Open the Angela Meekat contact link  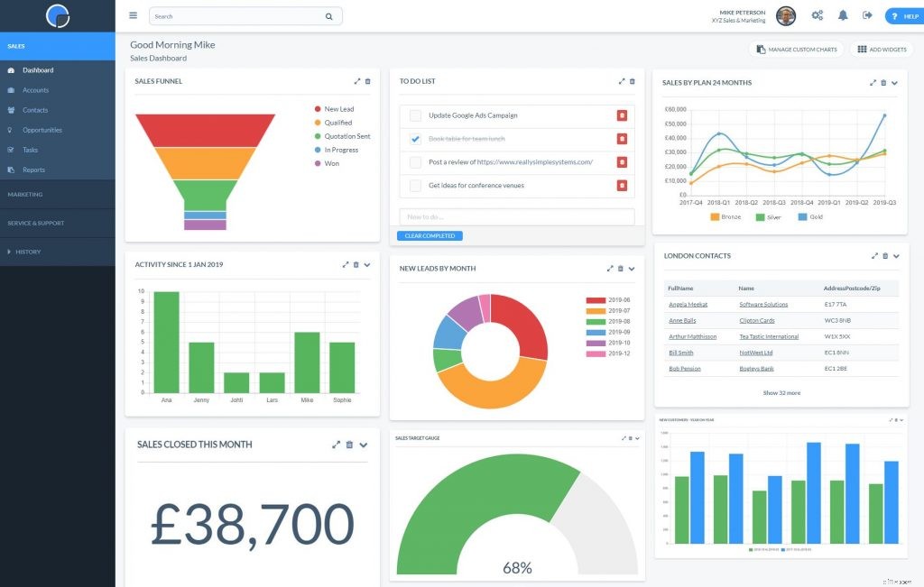point(688,304)
